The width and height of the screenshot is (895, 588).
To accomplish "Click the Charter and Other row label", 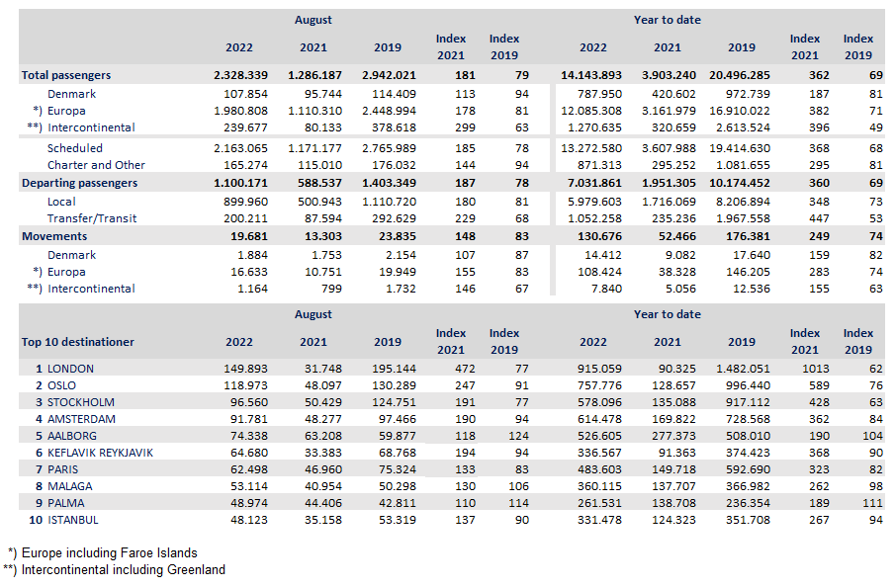I will click(96, 165).
